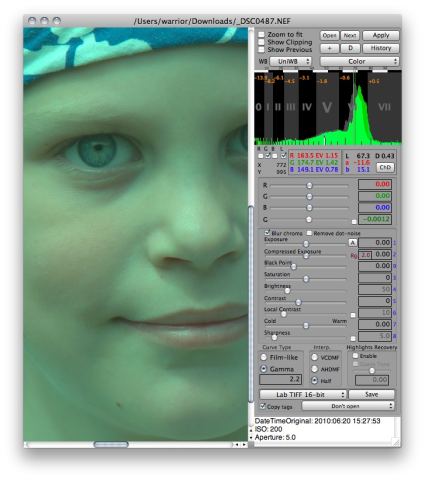Open the Color mode dropdown
The image size is (425, 480).
(x=359, y=62)
